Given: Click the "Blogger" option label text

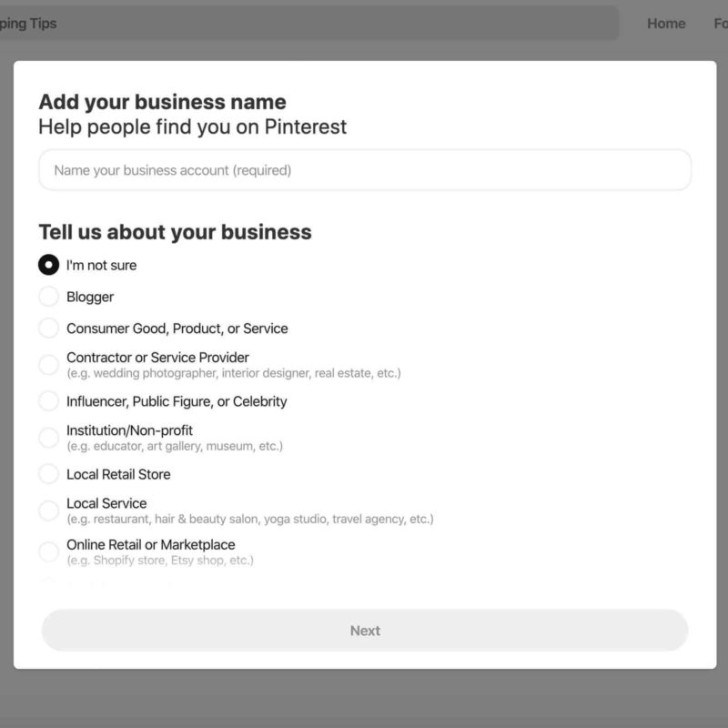Looking at the screenshot, I should pos(91,297).
